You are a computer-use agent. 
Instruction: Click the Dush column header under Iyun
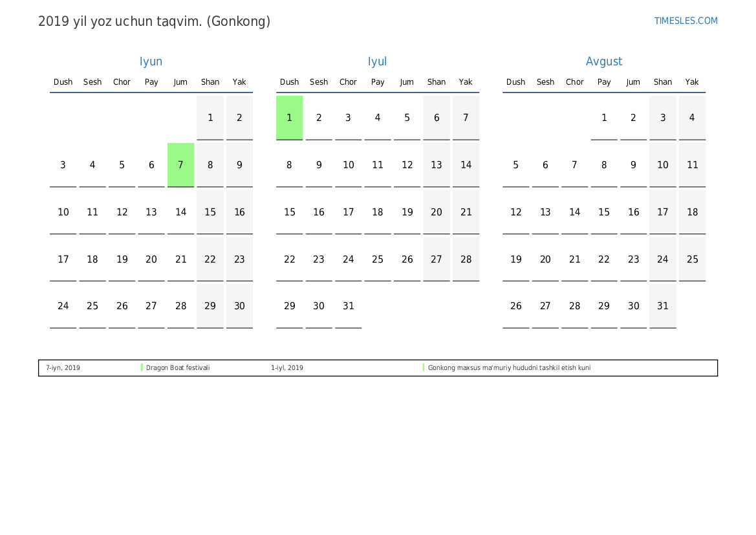[63, 82]
